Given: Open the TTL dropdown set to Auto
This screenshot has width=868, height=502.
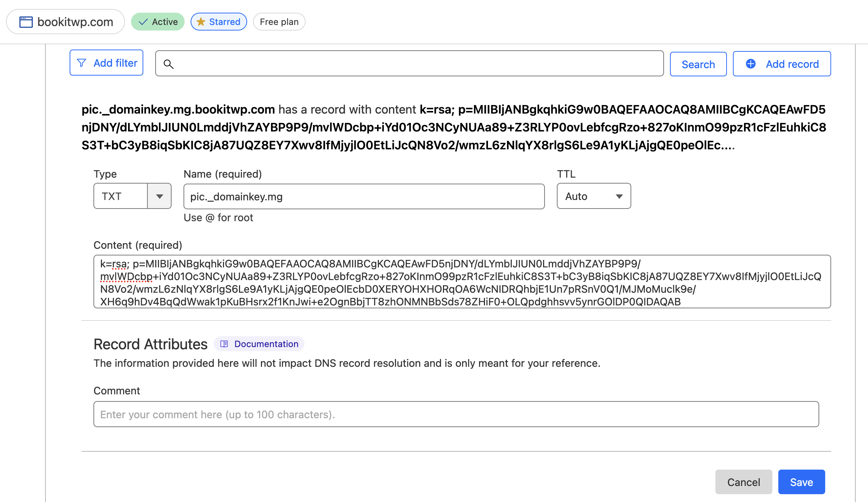Looking at the screenshot, I should pos(593,196).
